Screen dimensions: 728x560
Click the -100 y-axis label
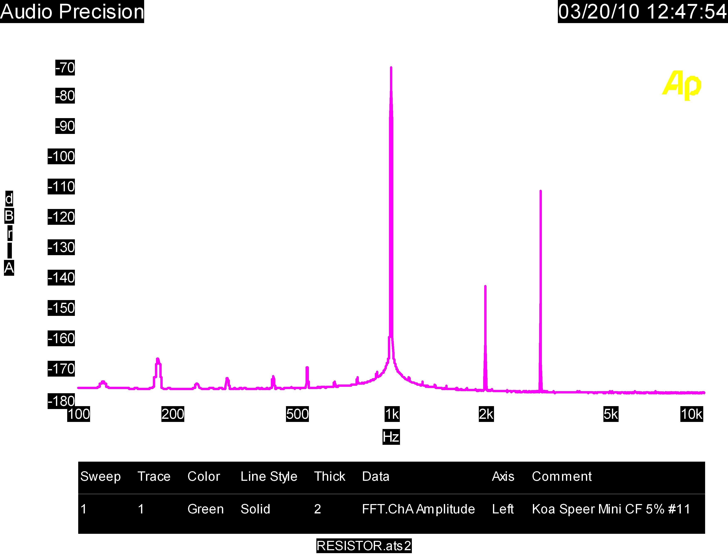[x=61, y=156]
